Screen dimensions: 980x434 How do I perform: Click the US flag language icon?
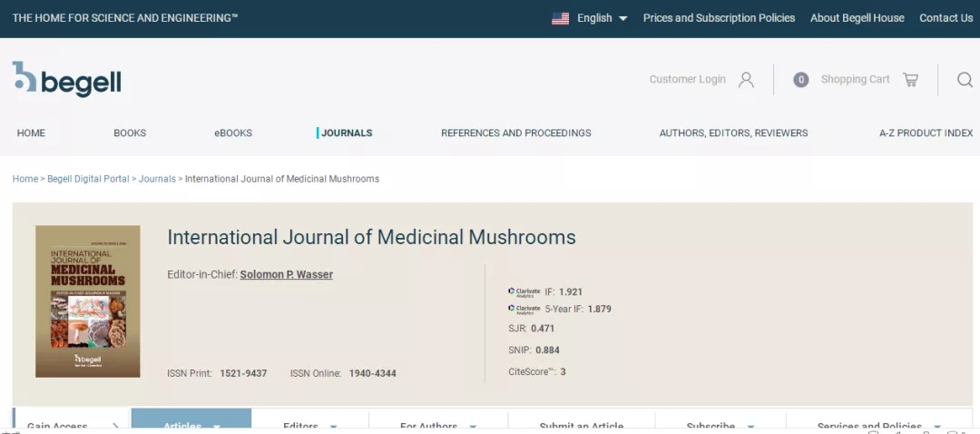560,18
